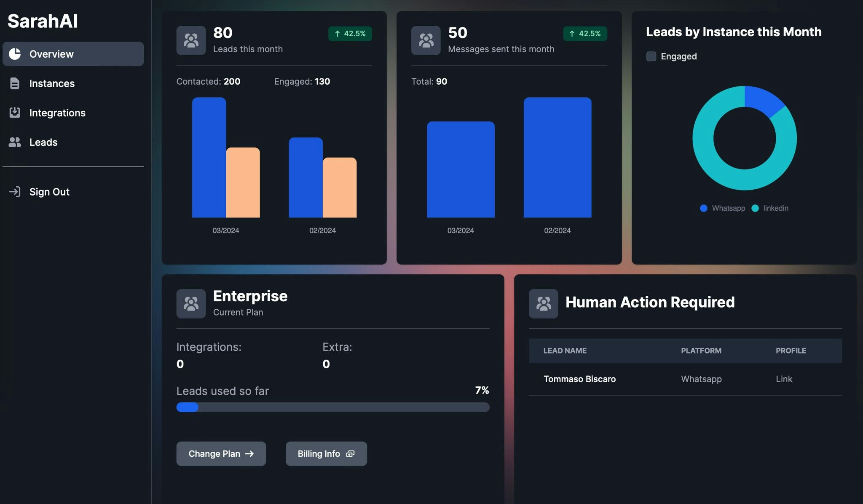Click the Leads people icon in sidebar
863x504 pixels.
tap(15, 142)
